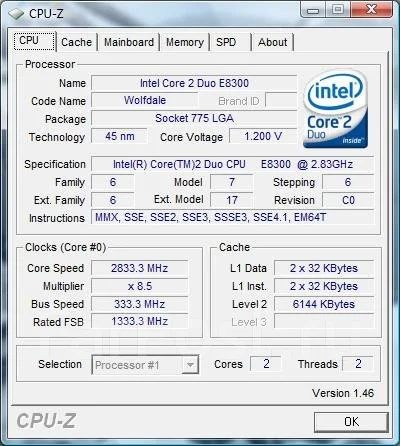
Task: Open the About tab
Action: (272, 42)
